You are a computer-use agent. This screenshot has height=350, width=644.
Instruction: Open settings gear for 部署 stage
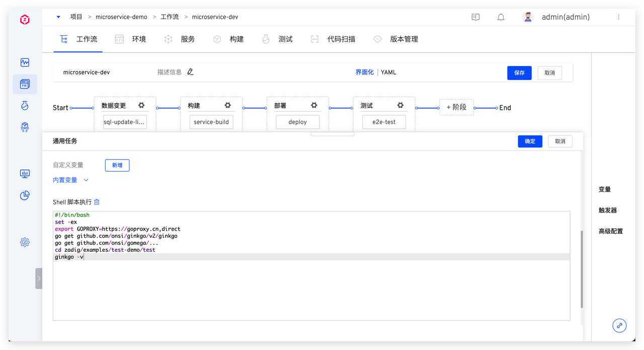coord(314,105)
